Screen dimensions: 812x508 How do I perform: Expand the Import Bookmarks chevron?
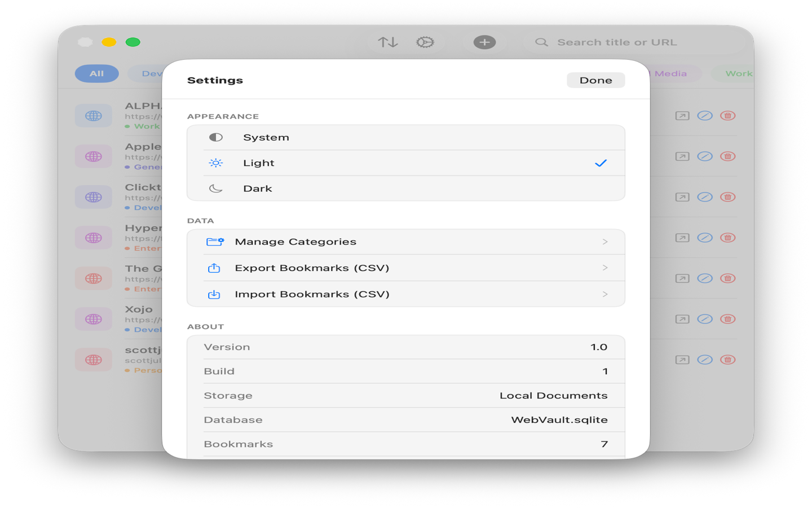click(605, 294)
